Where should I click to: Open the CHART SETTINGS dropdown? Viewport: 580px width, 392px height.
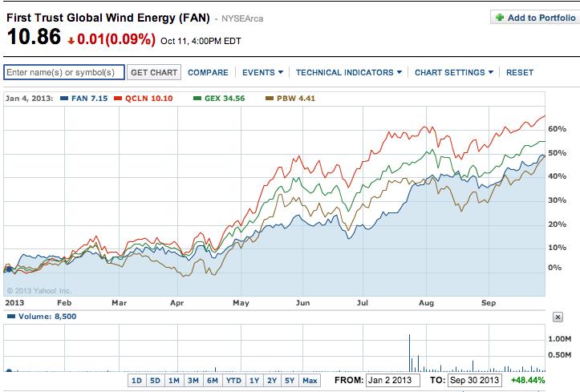click(x=454, y=72)
